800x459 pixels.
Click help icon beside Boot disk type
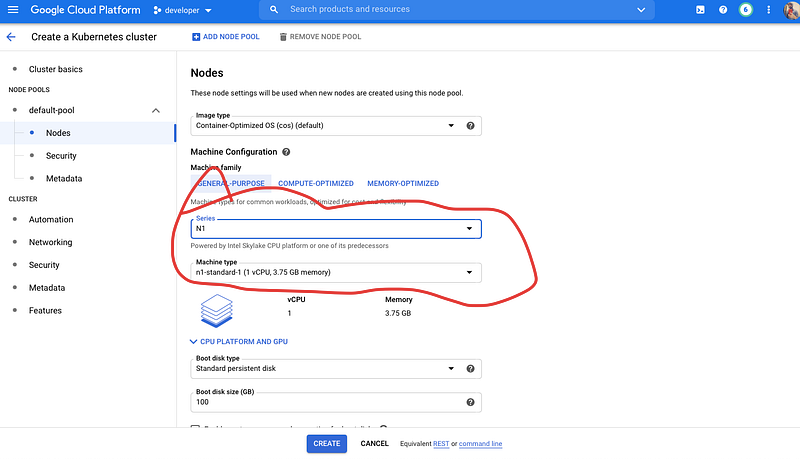470,368
